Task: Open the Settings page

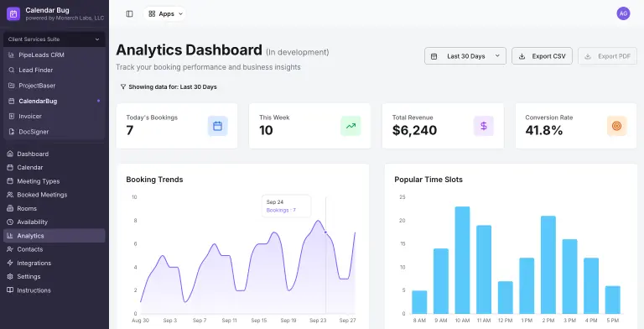Action: [54, 277]
